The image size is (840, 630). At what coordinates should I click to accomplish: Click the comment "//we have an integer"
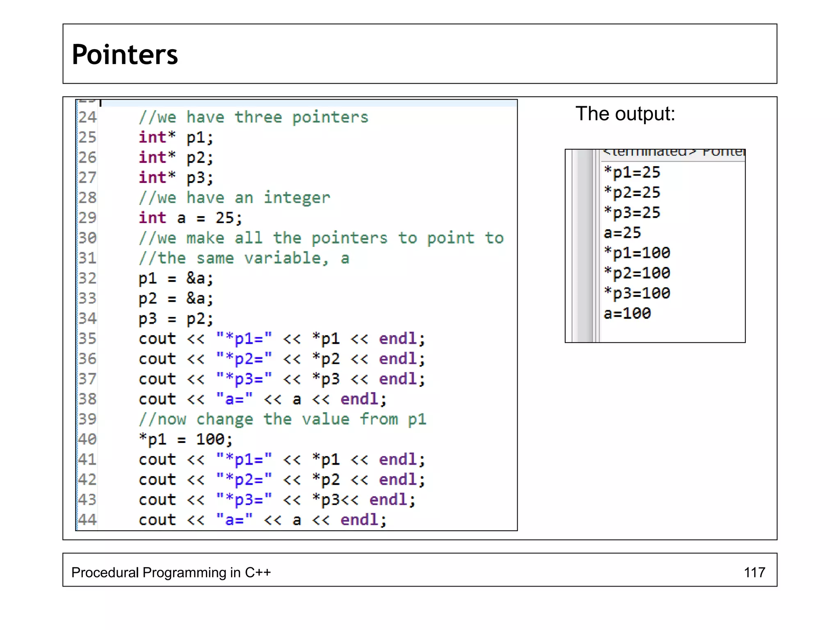click(x=234, y=198)
